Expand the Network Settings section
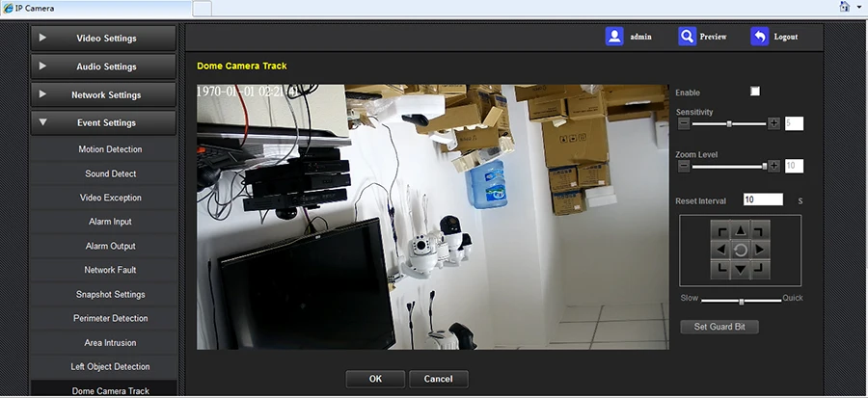Screen dimensions: 868x398 (103, 94)
